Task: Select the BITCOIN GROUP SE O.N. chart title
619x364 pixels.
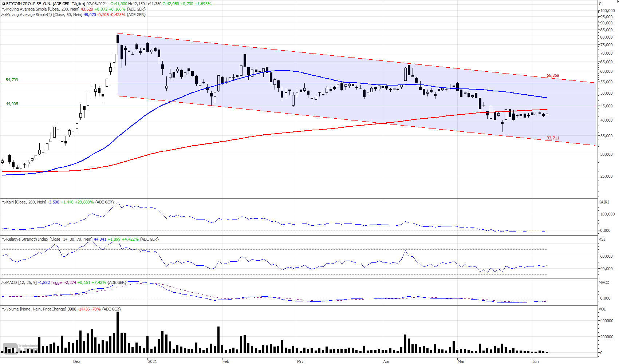Action: (46, 4)
